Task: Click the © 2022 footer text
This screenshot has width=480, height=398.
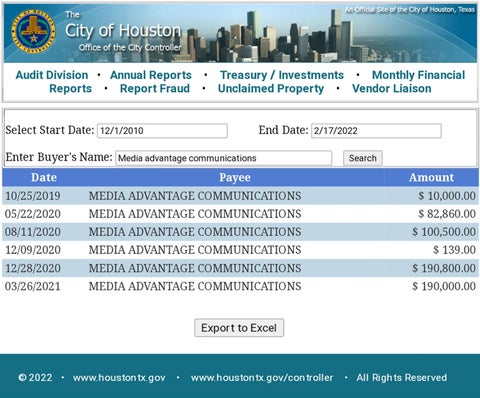Action: coord(35,378)
